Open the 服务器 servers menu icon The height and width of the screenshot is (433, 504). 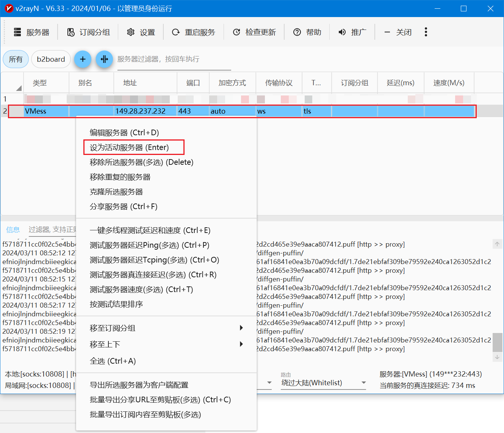point(17,32)
